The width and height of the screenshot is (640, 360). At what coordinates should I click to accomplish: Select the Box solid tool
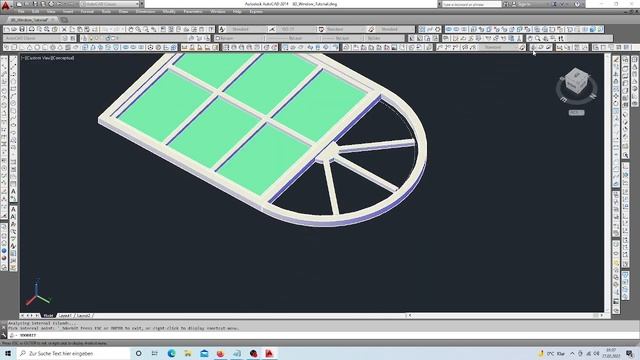click(14, 48)
